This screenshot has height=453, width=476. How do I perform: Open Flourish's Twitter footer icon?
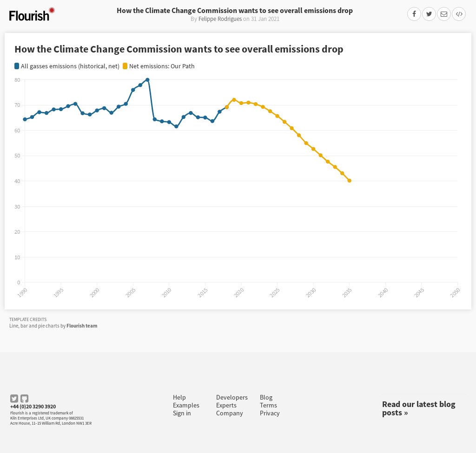coord(14,399)
